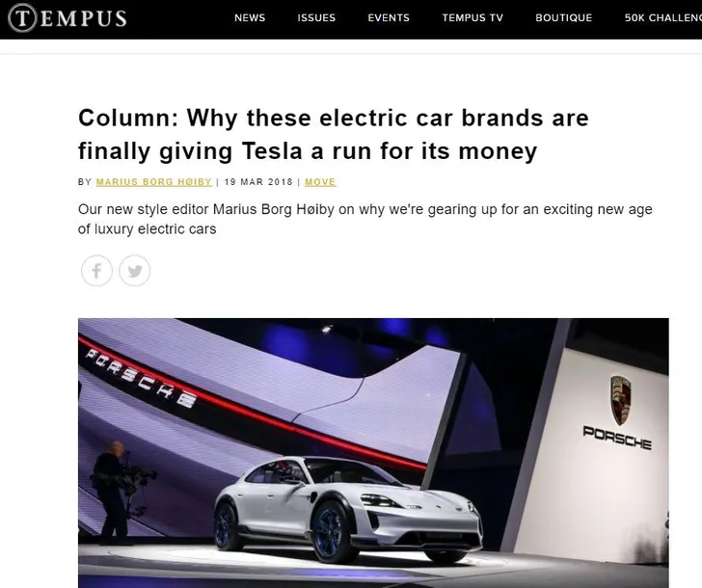Share article via Facebook icon
The width and height of the screenshot is (702, 588).
pos(96,271)
